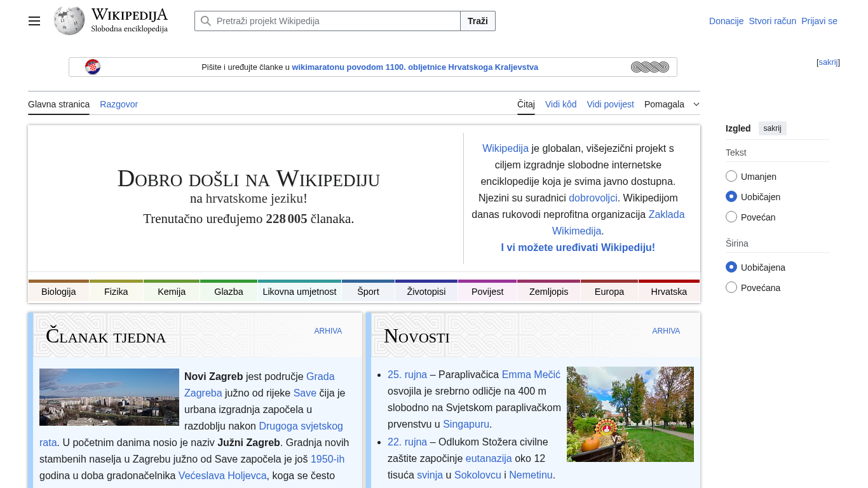Open the Novi Zagreb skyline thumbnail
The width and height of the screenshot is (868, 488).
[109, 397]
